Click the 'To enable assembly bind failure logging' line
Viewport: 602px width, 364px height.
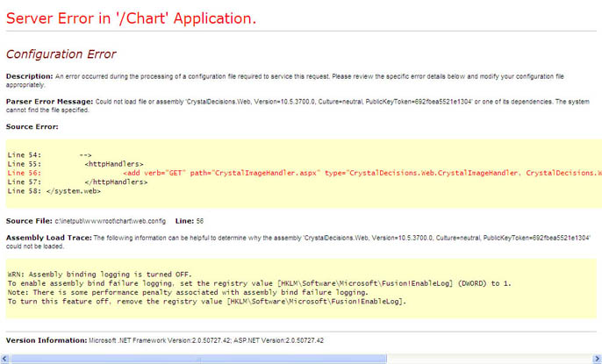click(x=260, y=283)
